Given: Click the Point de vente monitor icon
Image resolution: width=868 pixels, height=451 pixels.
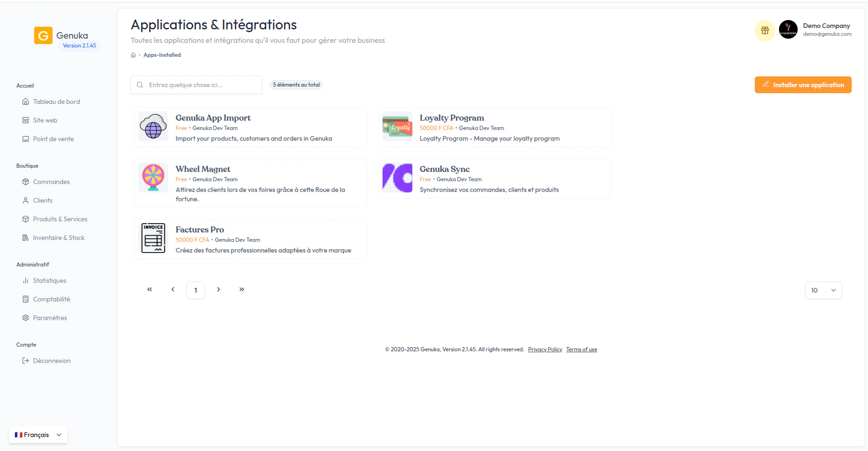Looking at the screenshot, I should point(26,139).
